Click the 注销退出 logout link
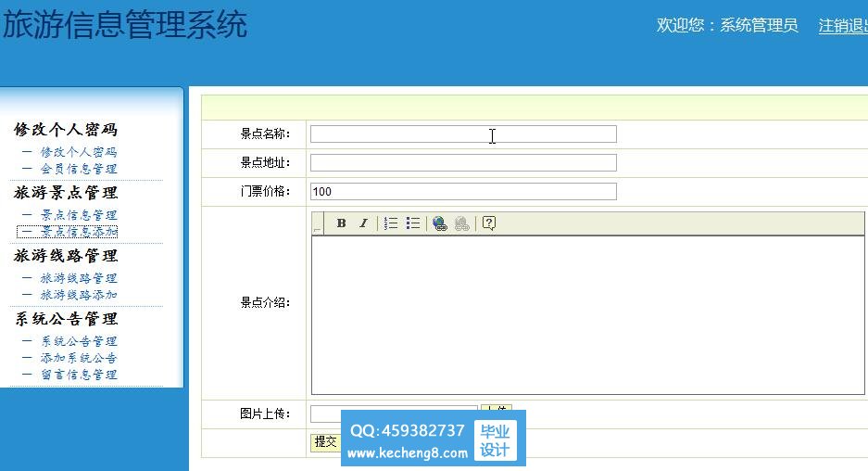The width and height of the screenshot is (868, 471). tap(843, 25)
